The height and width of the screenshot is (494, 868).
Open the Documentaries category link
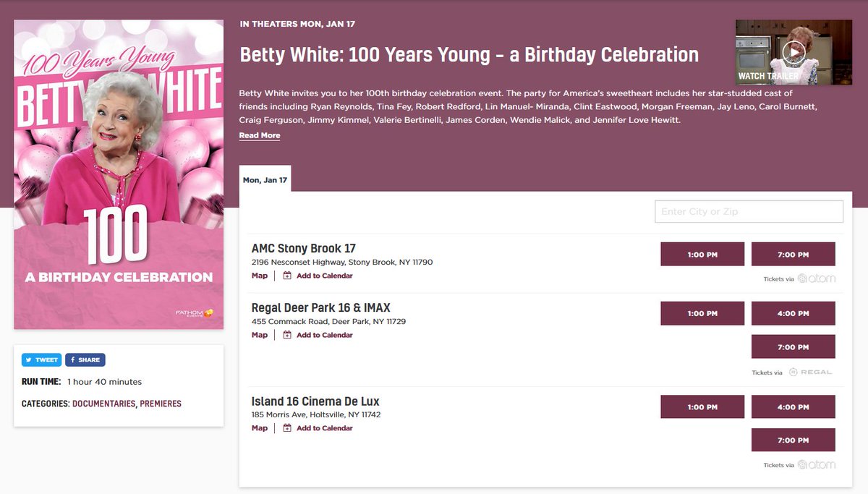point(103,404)
